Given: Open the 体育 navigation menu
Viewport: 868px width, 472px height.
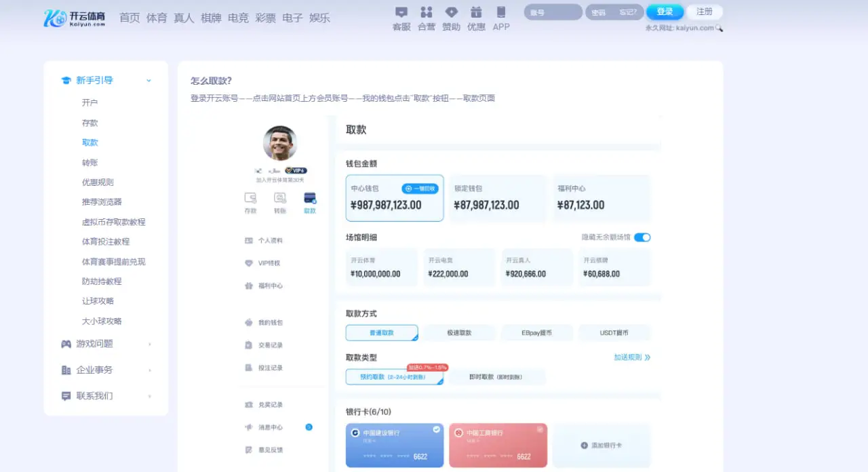Looking at the screenshot, I should click(157, 18).
